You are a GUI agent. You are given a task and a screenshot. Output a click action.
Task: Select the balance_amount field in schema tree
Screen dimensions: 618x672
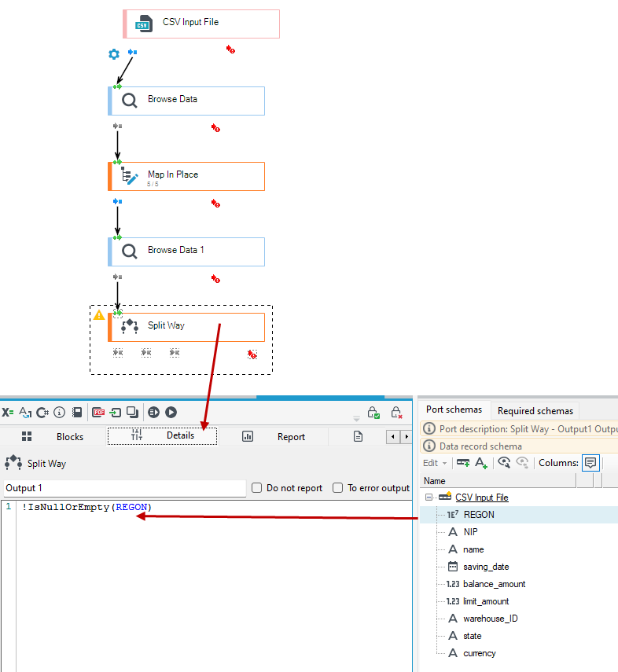(518, 584)
